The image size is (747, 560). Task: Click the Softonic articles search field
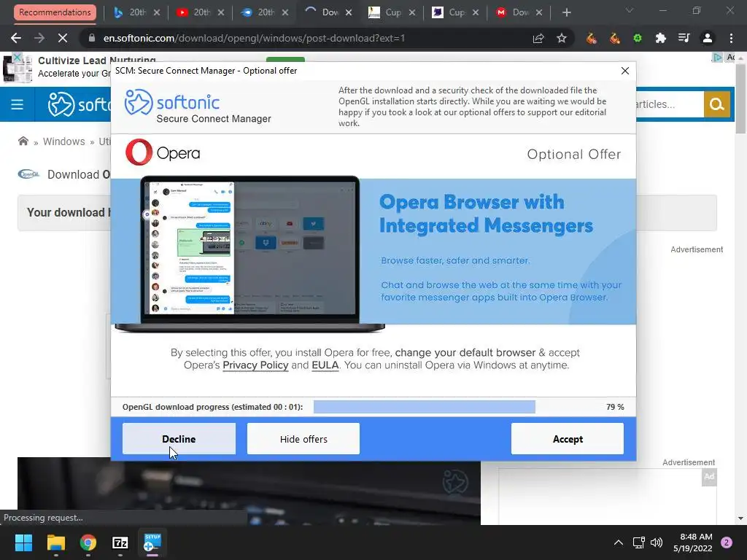point(670,104)
